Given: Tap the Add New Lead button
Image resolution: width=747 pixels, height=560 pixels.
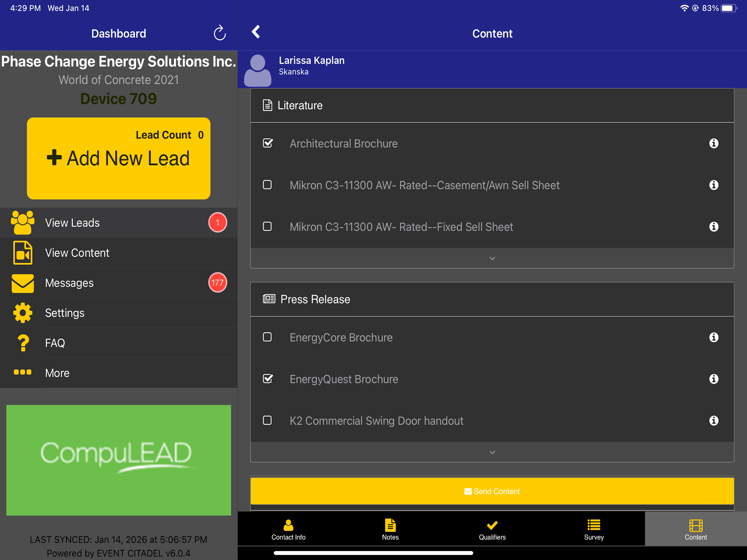Looking at the screenshot, I should 119,158.
